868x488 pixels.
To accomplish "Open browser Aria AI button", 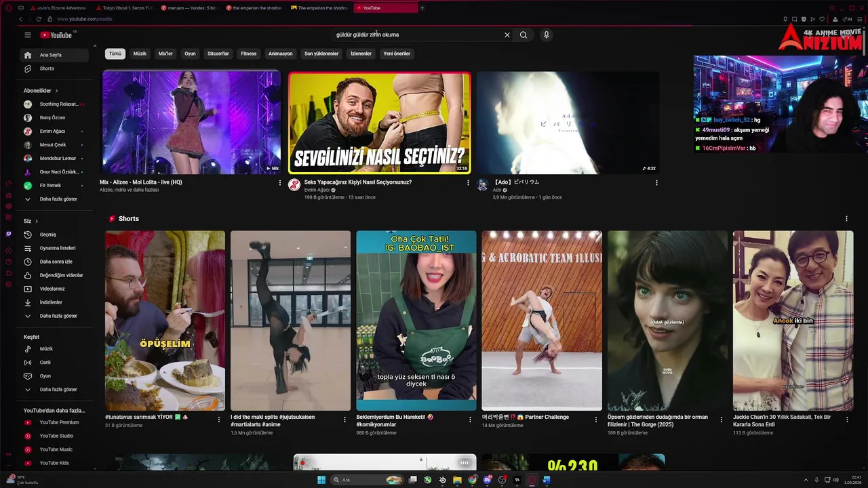I will (x=848, y=19).
